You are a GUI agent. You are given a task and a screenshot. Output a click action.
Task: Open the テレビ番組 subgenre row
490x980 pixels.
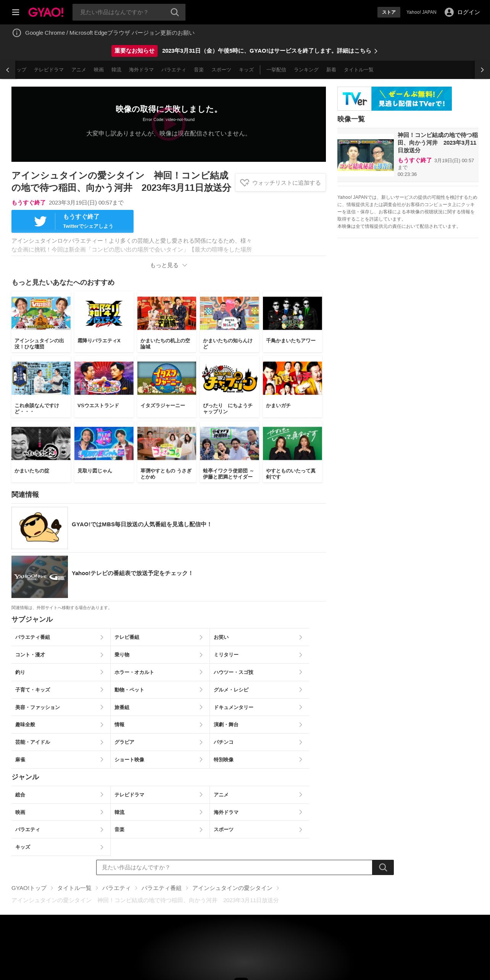pos(160,637)
